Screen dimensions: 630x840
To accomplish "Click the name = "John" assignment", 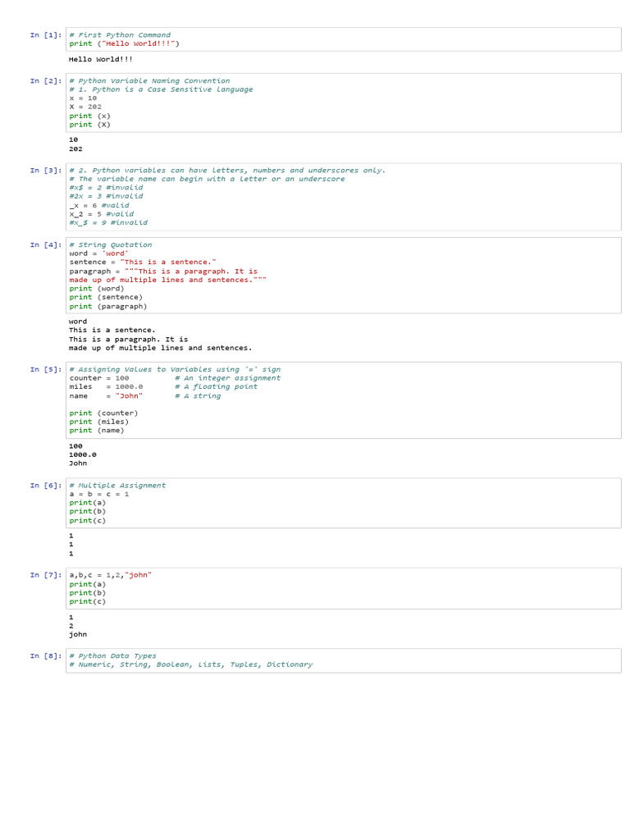I will coord(106,396).
